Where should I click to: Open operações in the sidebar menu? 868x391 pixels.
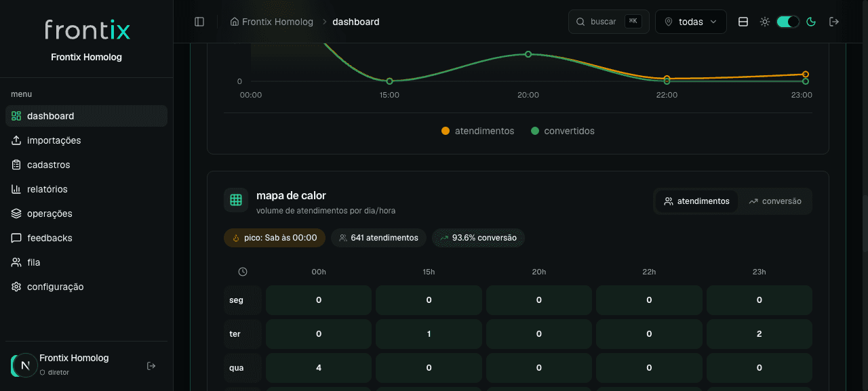[x=86, y=213]
